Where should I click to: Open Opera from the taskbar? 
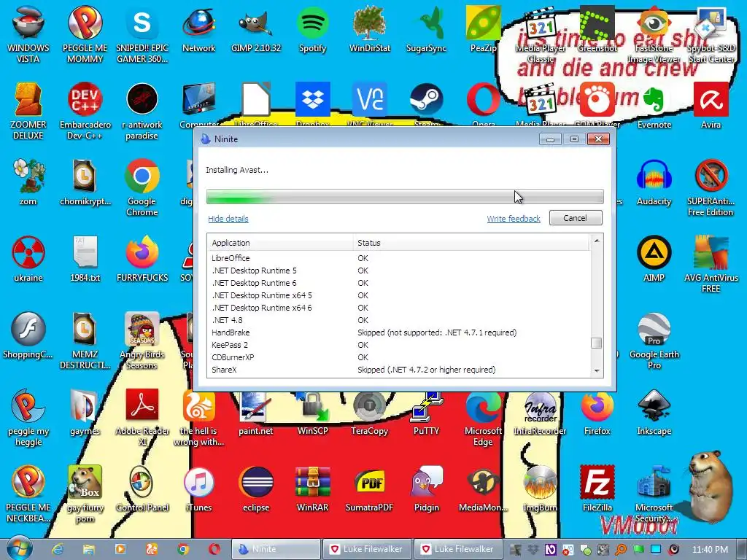click(214, 549)
